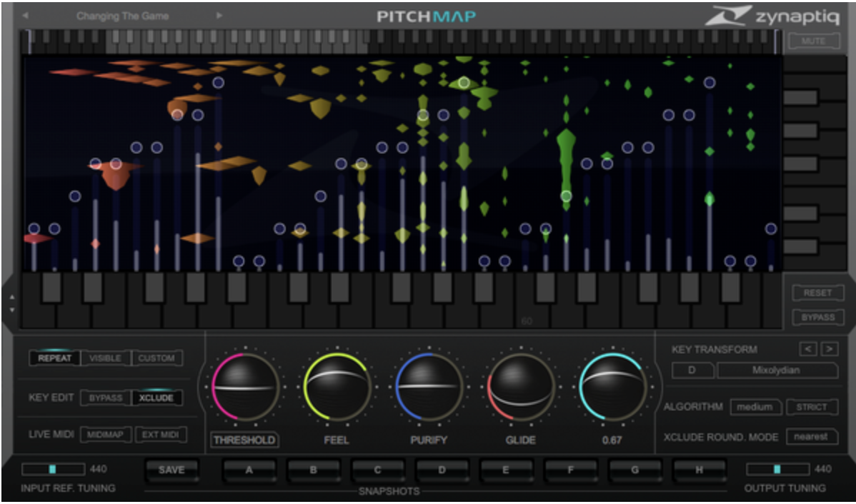Recall snapshot G
This screenshot has width=856, height=504.
coord(635,470)
